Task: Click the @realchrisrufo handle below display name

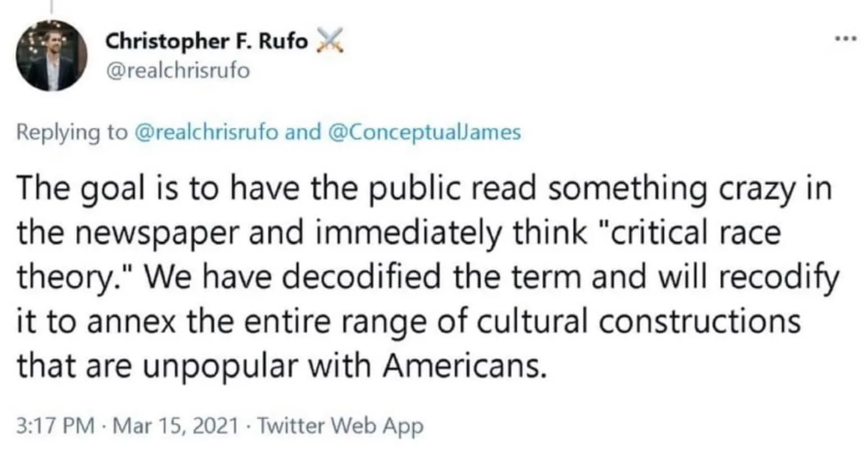Action: (177, 71)
